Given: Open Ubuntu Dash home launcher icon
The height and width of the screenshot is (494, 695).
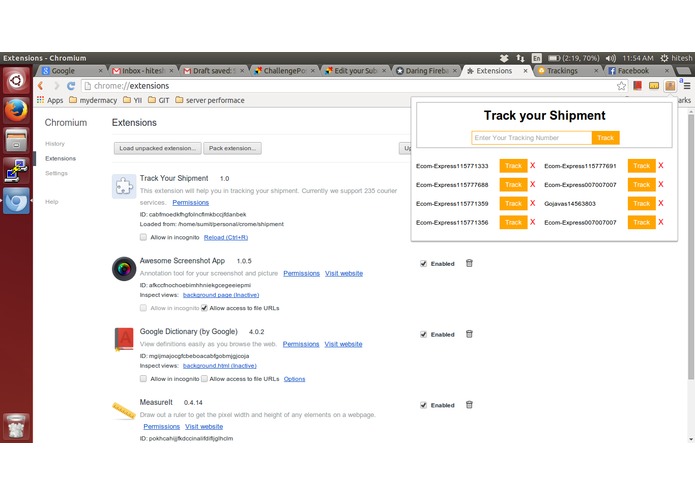Looking at the screenshot, I should click(16, 80).
